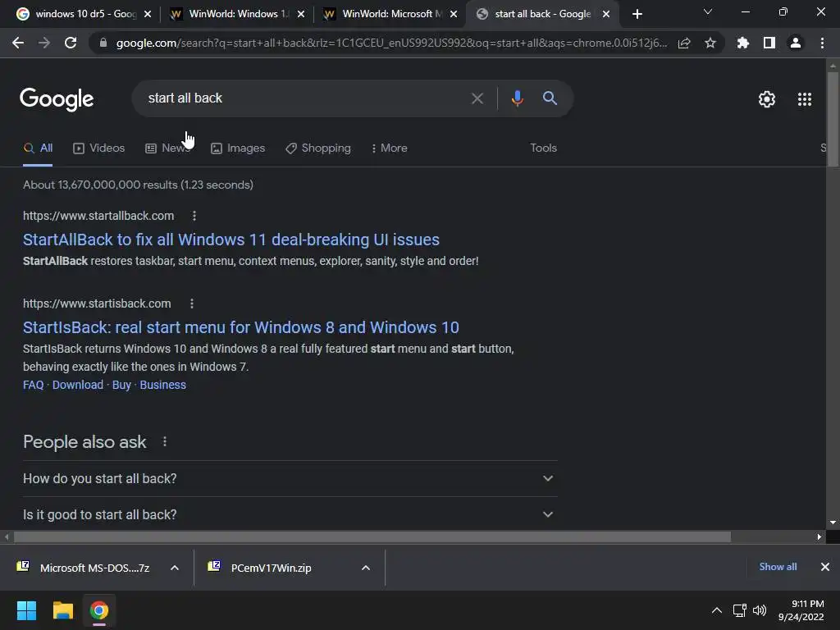This screenshot has height=630, width=840.
Task: Open the tab search dropdown
Action: tap(708, 11)
